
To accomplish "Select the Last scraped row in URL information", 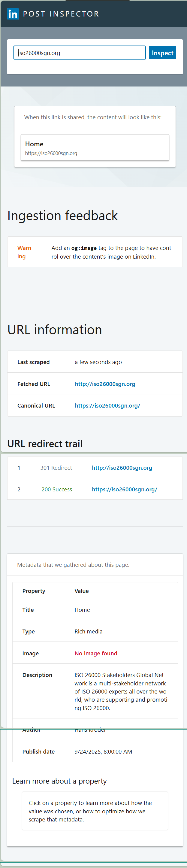I will (33, 362).
